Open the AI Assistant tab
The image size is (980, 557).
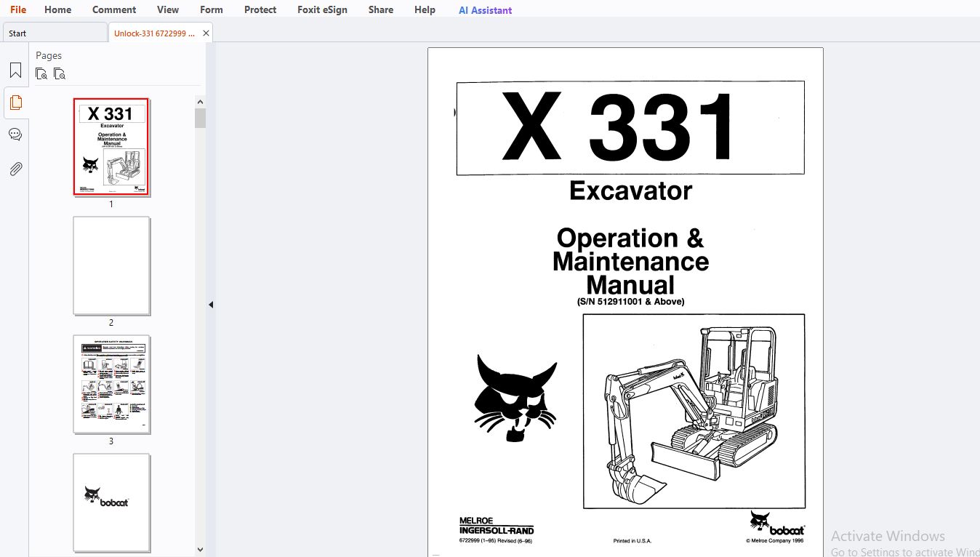[486, 10]
